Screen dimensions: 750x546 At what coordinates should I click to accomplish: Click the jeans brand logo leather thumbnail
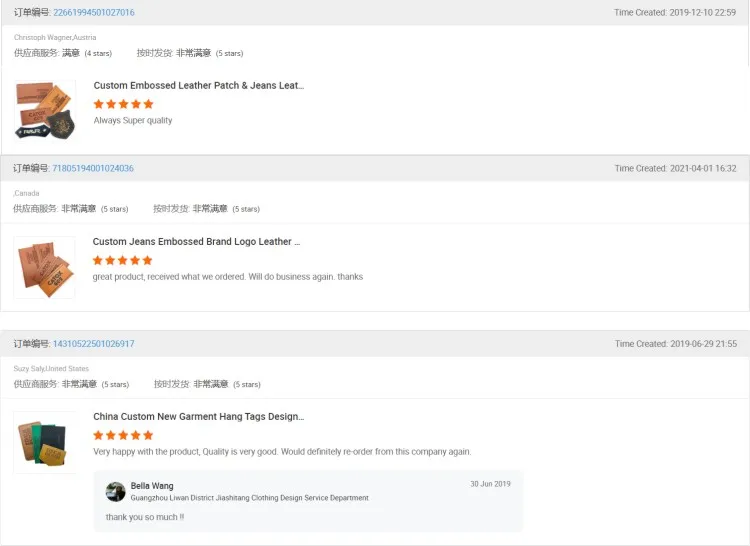point(44,267)
